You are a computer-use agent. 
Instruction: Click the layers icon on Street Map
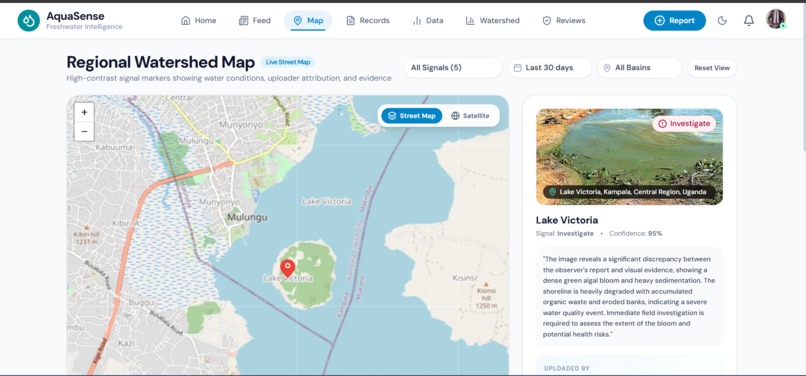[x=392, y=116]
